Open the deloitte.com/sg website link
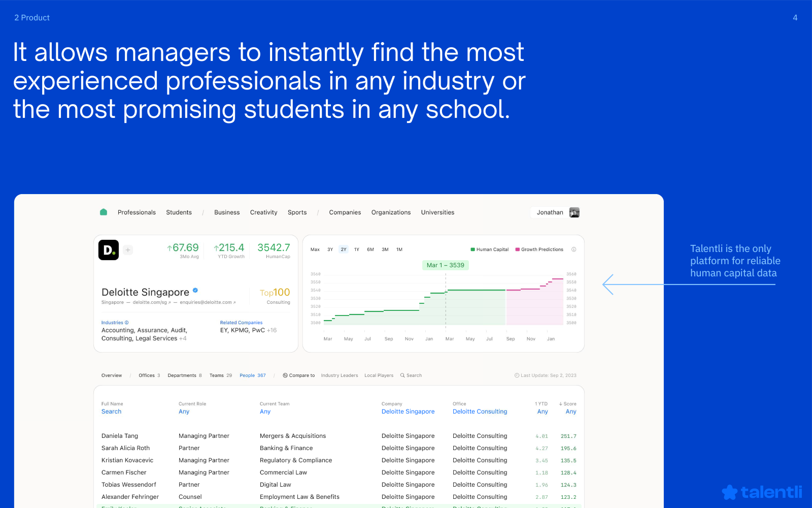This screenshot has width=812, height=508. (152, 302)
